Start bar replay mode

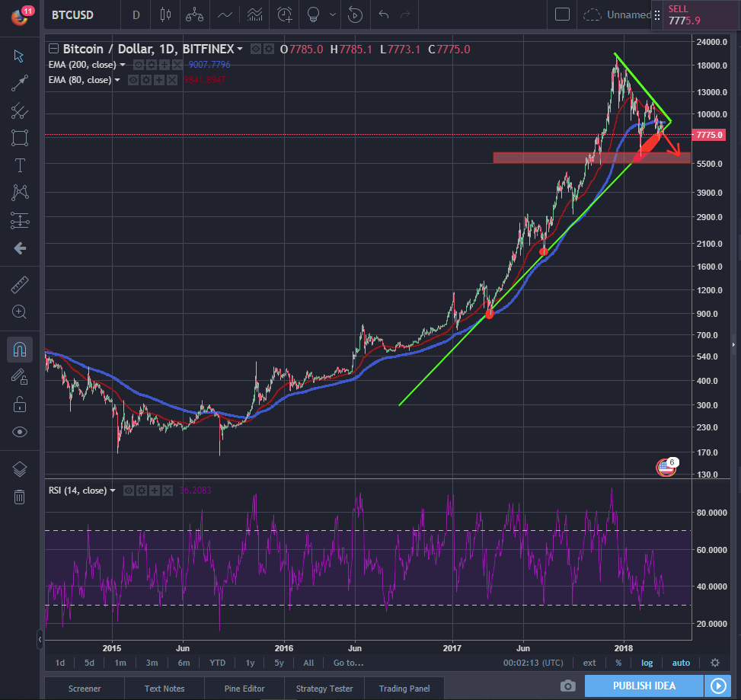tap(355, 14)
